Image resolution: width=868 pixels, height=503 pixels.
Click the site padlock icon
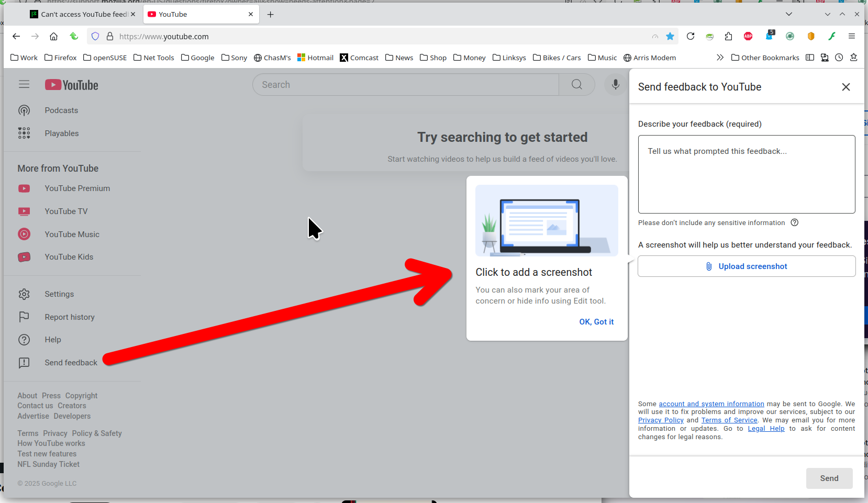point(110,36)
